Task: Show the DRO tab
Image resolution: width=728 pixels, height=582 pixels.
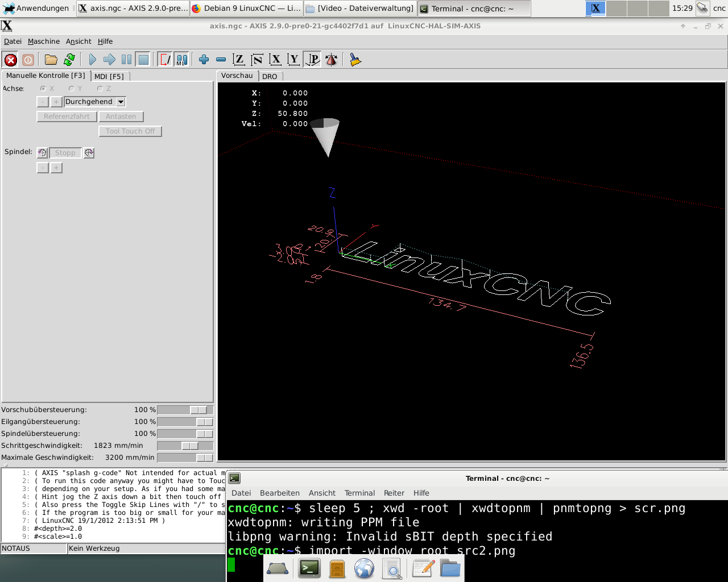Action: [270, 76]
